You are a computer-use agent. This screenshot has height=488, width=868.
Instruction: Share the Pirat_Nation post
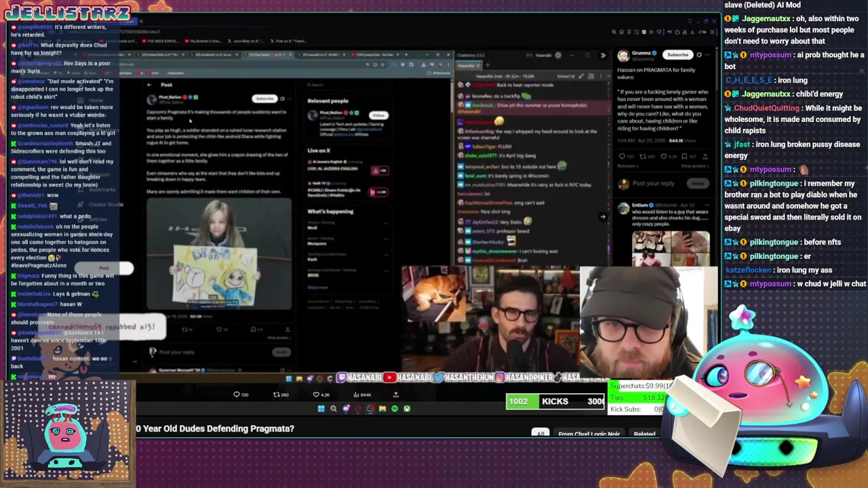[288, 330]
